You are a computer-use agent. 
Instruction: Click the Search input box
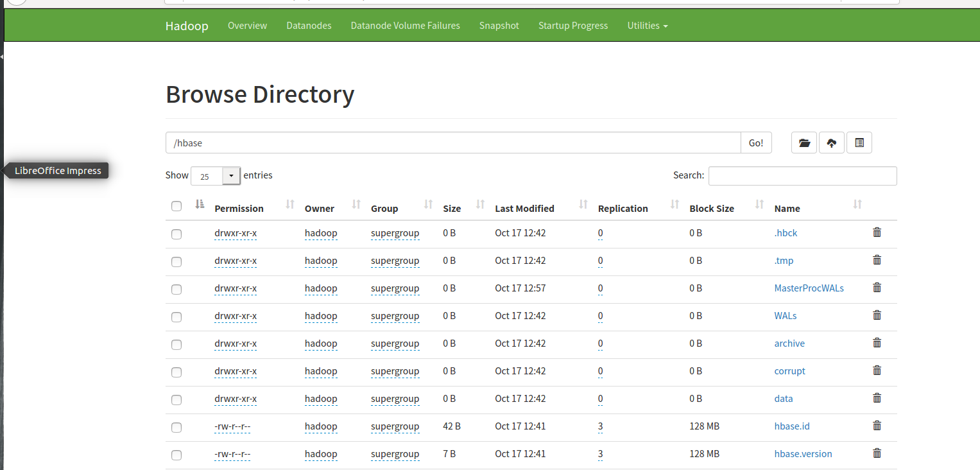tap(802, 176)
